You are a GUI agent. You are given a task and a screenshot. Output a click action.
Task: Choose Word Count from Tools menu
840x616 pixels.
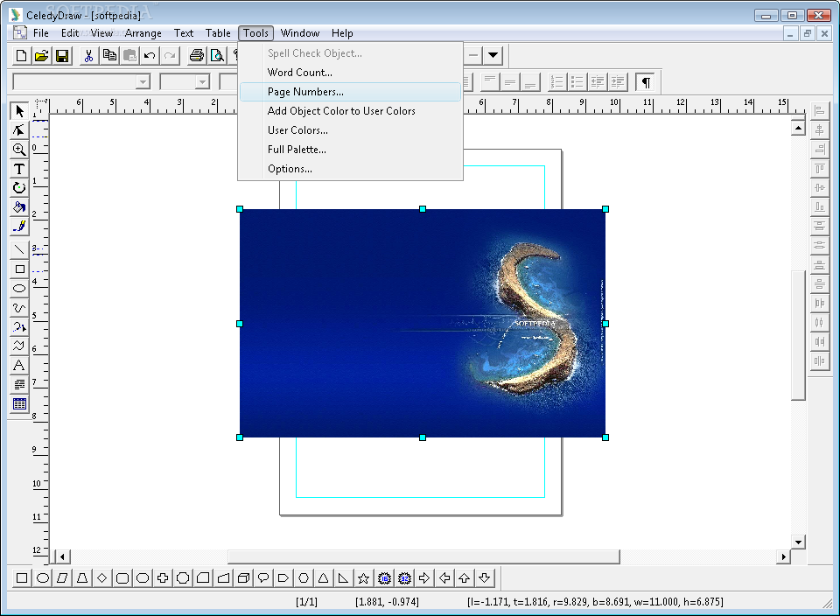[x=350, y=73]
